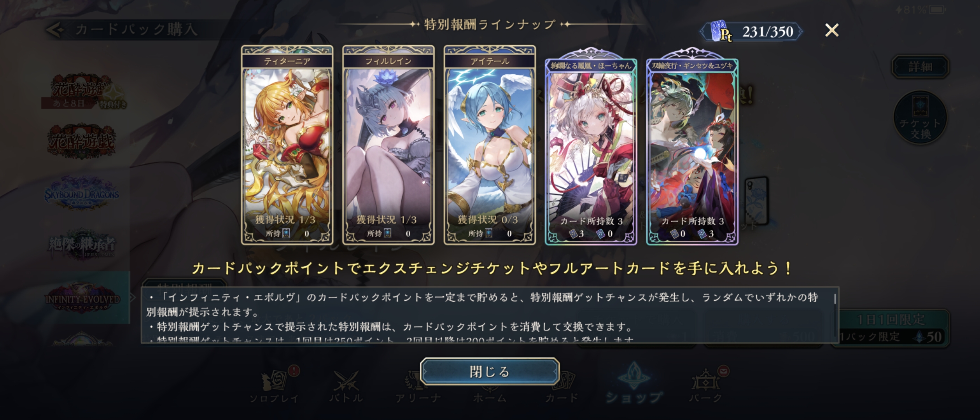Select the Infinity Evolved card pack
The height and width of the screenshot is (420, 980).
click(82, 298)
